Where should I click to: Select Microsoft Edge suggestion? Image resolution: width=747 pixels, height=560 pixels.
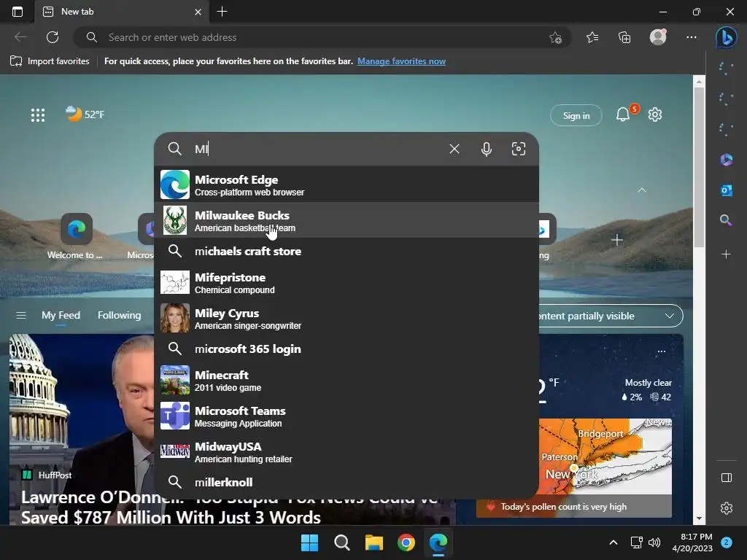coord(347,184)
